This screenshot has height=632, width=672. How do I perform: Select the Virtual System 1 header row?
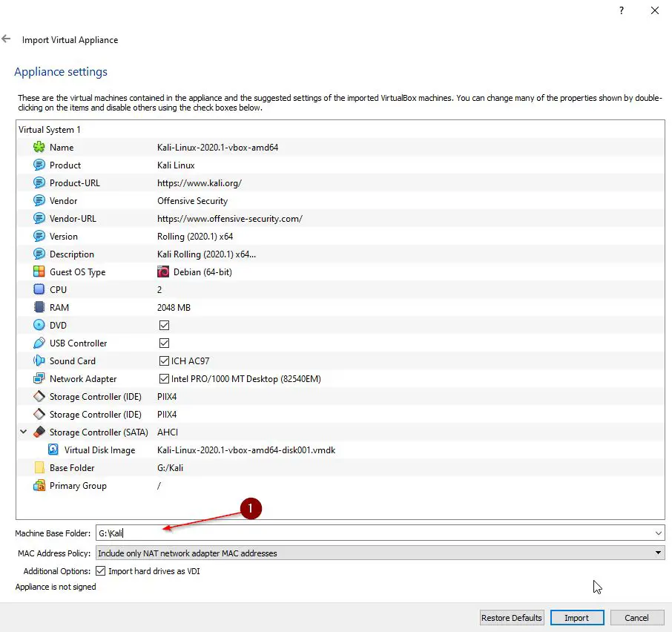(340, 129)
